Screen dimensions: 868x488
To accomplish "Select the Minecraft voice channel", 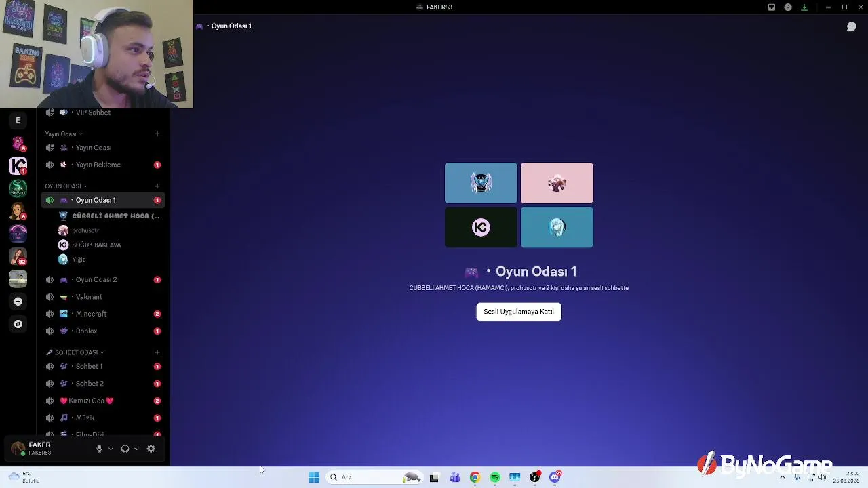I will tap(102, 314).
